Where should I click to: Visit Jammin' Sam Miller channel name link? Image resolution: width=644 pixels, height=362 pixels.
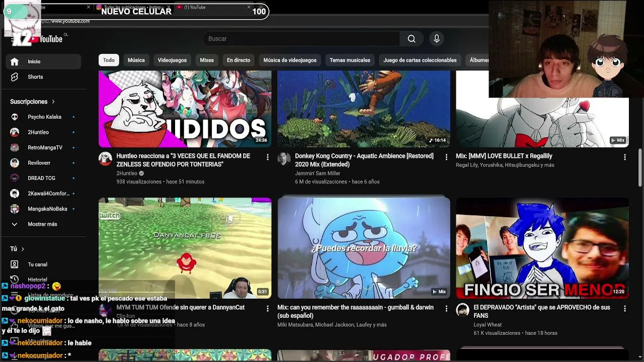click(x=317, y=173)
